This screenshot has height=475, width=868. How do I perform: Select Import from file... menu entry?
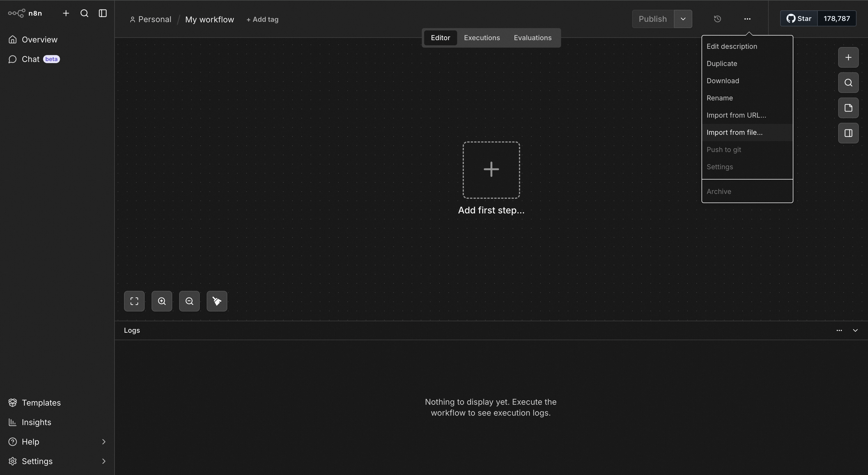734,132
